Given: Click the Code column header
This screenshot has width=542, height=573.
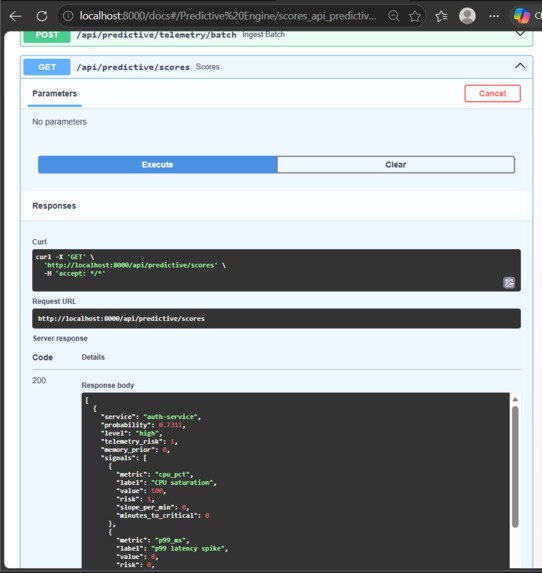Looking at the screenshot, I should [x=42, y=357].
